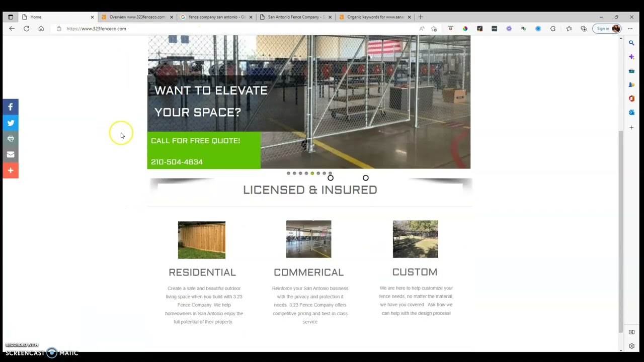This screenshot has width=644, height=362.
Task: Click the print icon in share sidebar
Action: (x=10, y=139)
